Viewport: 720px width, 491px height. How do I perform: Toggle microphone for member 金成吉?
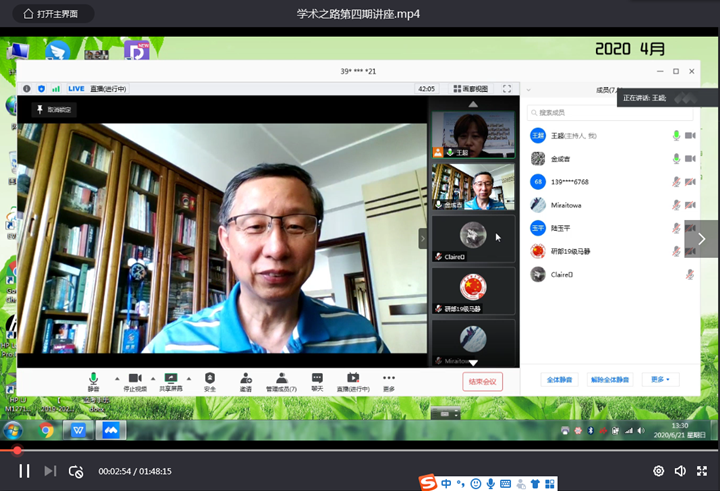click(x=676, y=158)
